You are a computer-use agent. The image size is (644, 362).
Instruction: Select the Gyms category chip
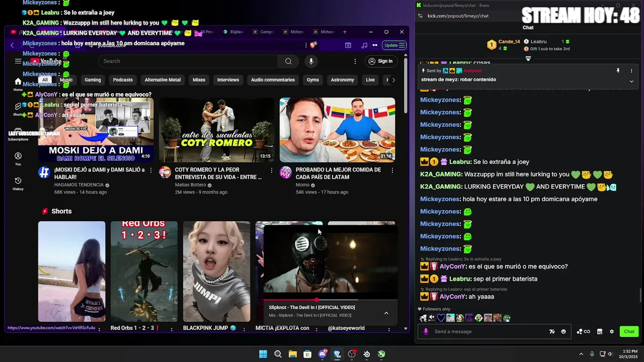tap(313, 80)
